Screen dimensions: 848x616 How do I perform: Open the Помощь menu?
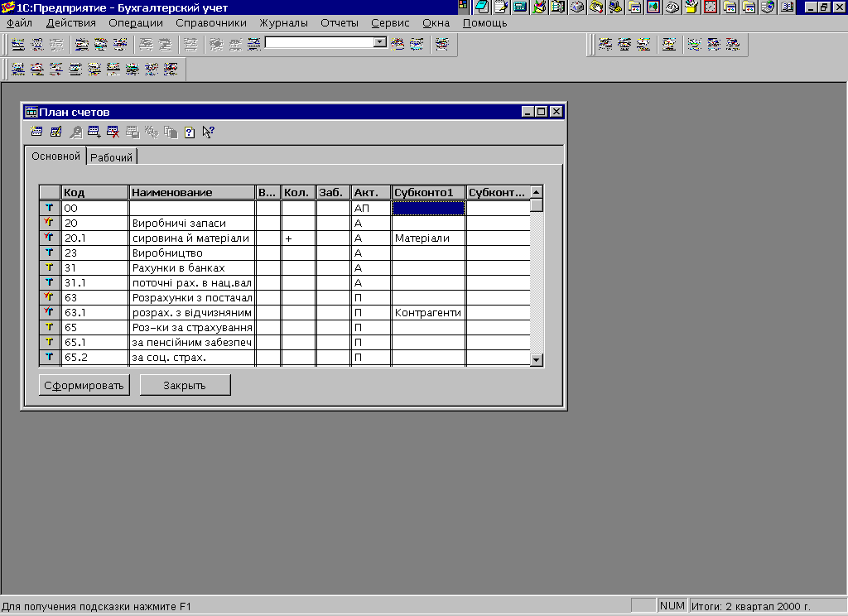pos(484,23)
